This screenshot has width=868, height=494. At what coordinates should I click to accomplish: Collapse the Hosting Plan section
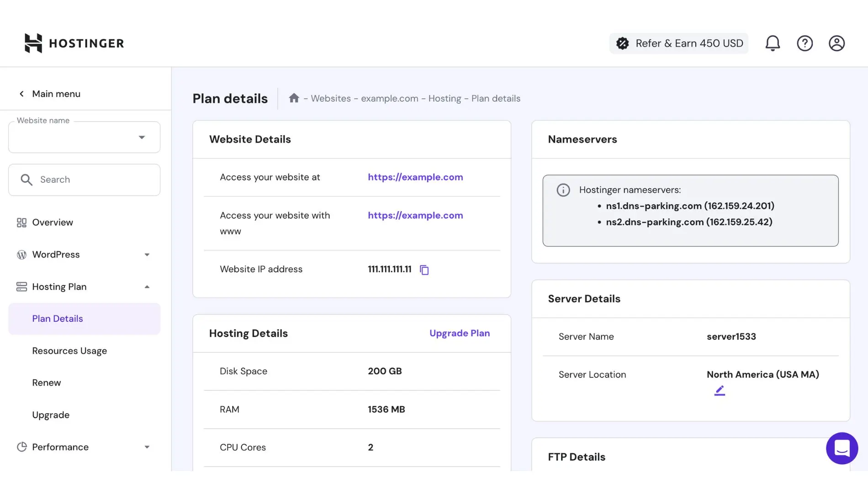pos(147,287)
